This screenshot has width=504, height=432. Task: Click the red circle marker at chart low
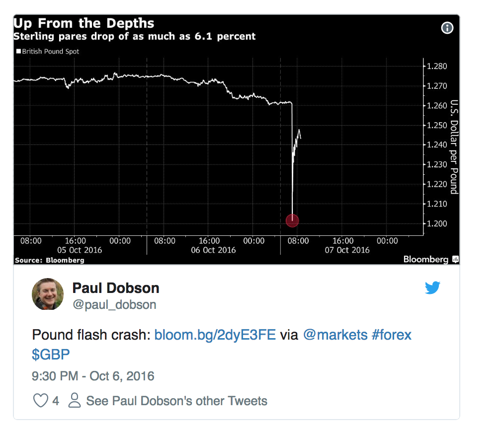(x=292, y=220)
